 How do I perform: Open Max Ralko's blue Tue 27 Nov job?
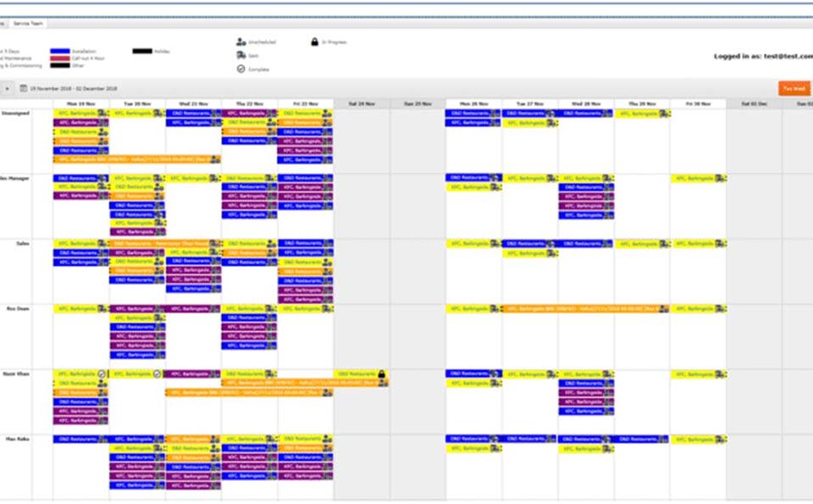[x=528, y=439]
